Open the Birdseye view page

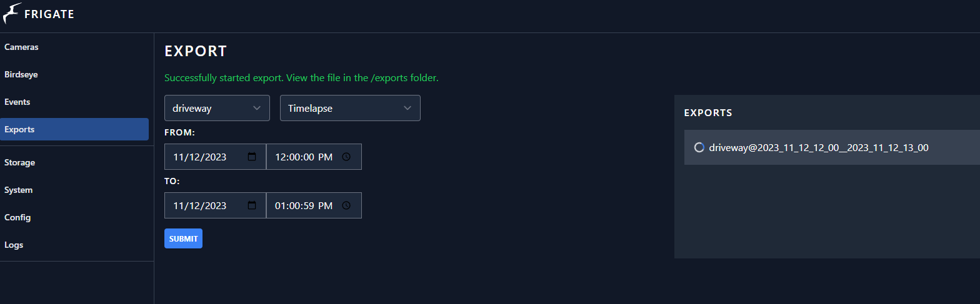[22, 74]
